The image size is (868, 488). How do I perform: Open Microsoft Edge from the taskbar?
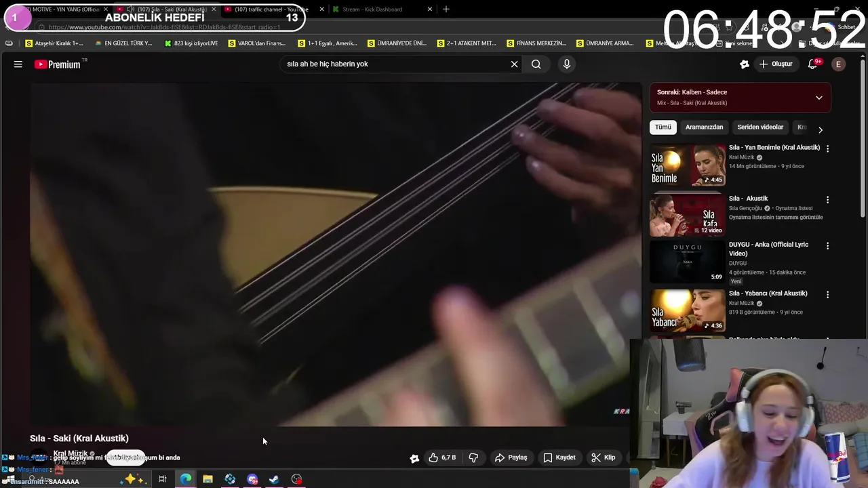tap(186, 479)
